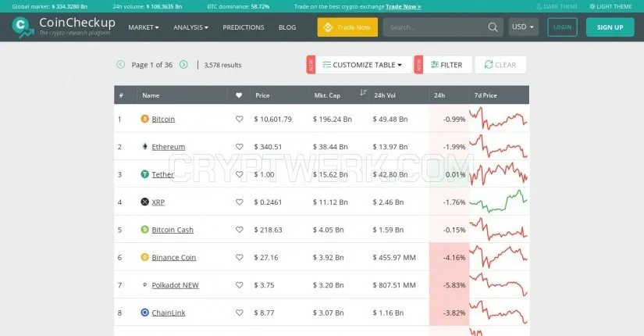Click the CoinCheckup logo icon
The height and width of the screenshot is (336, 644).
point(22,27)
